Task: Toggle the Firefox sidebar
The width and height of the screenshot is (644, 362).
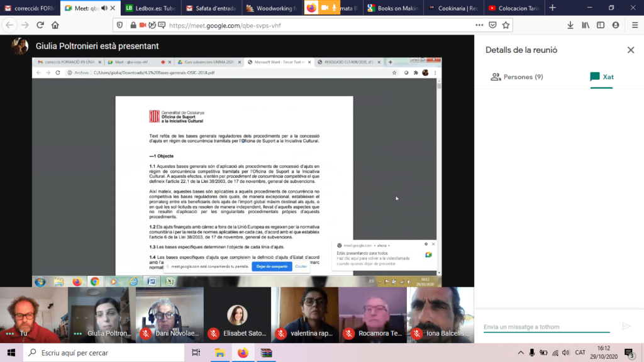Action: click(x=601, y=25)
